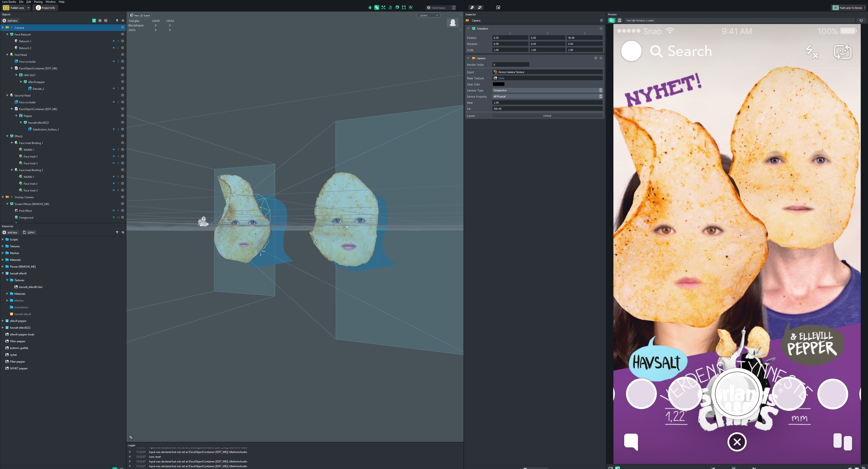Toggle enabled checkbox for Foreground
The height and width of the screenshot is (469, 868).
tap(122, 217)
